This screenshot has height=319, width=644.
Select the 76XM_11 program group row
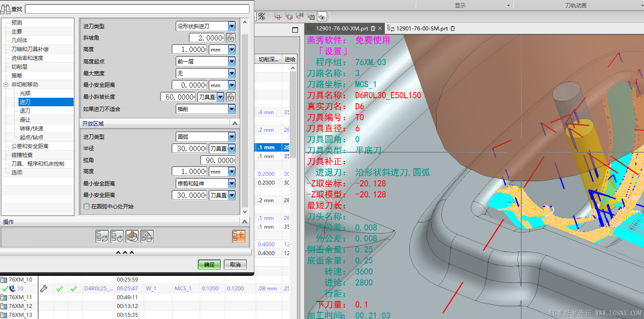pyautogui.click(x=145, y=297)
